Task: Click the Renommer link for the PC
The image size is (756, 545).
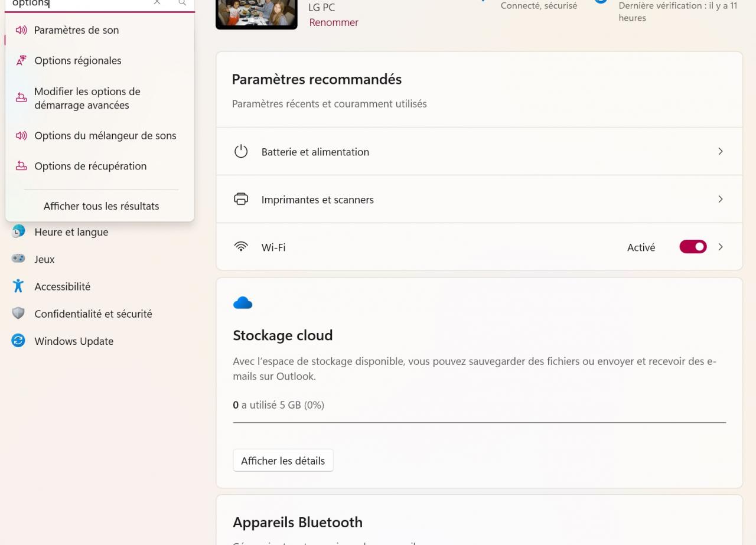Action: pos(334,22)
